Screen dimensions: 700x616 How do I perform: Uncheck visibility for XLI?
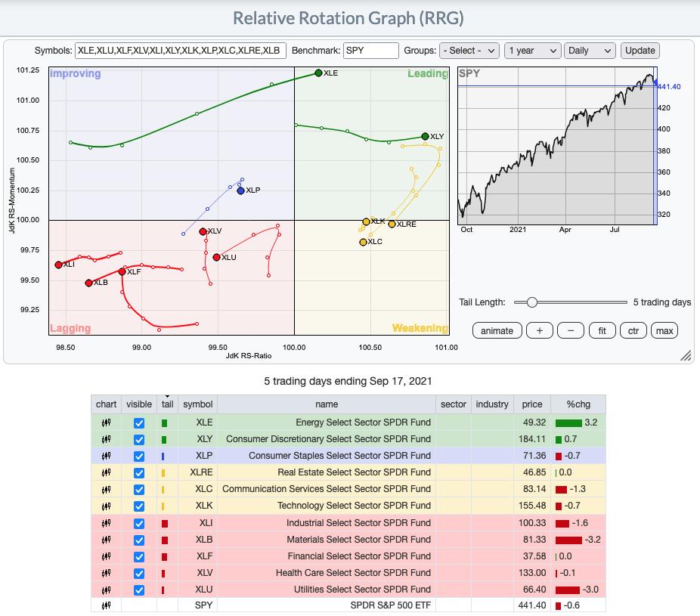click(x=139, y=523)
